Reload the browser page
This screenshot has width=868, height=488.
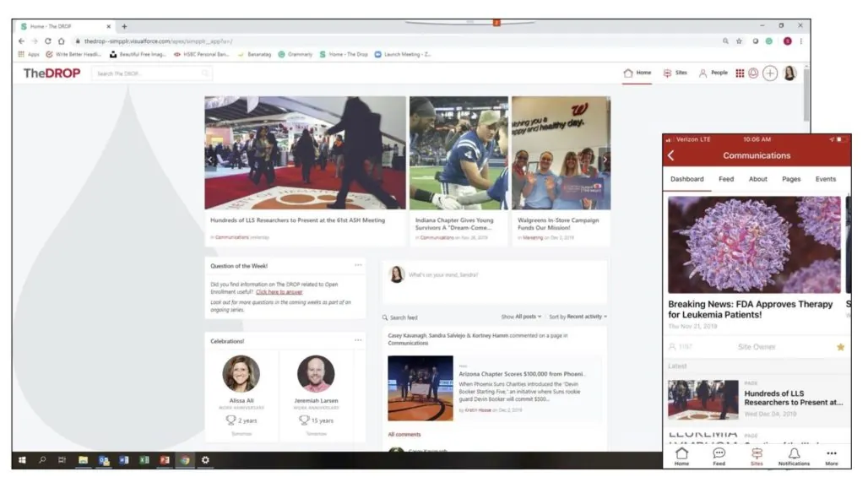pyautogui.click(x=47, y=41)
